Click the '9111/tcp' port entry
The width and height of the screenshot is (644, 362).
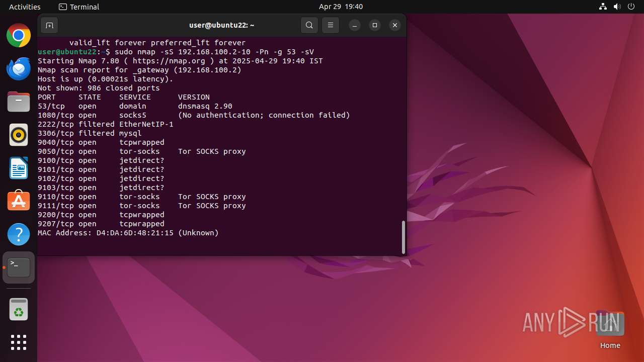coord(55,206)
